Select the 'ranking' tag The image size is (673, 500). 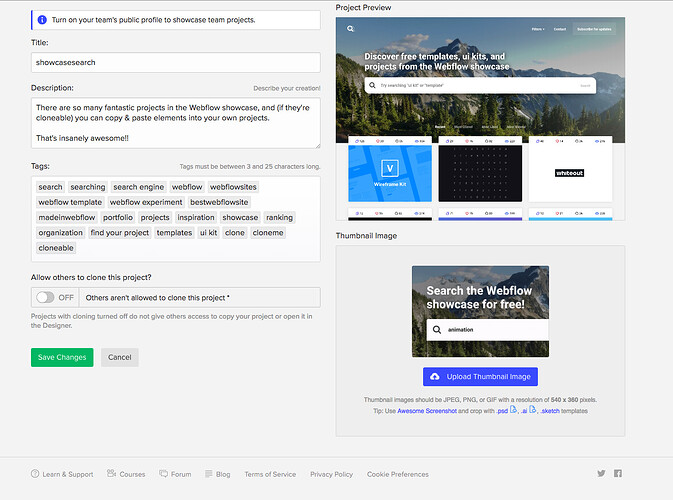tap(279, 218)
